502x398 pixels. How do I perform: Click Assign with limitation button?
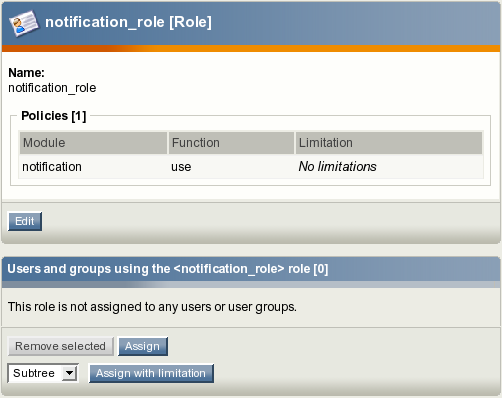(151, 373)
